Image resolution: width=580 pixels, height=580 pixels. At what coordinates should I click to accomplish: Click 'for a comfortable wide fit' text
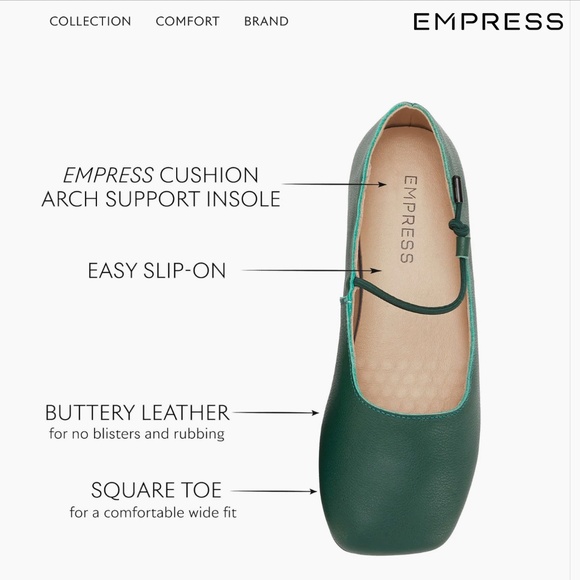point(153,513)
